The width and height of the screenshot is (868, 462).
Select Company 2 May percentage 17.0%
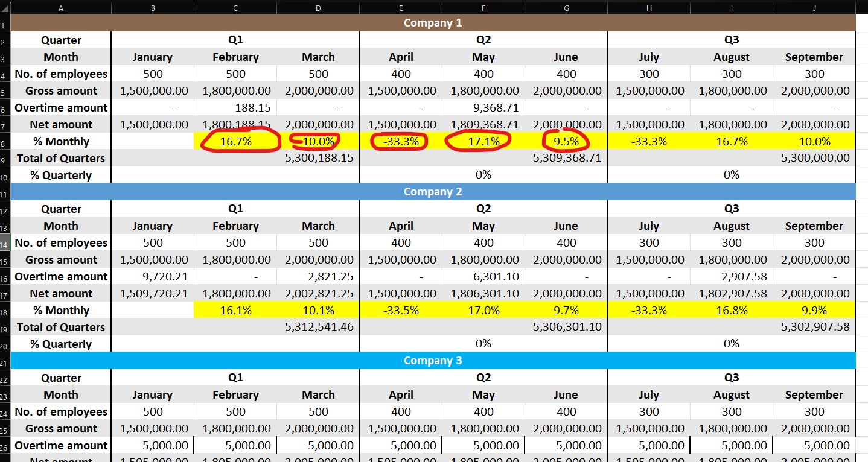coord(483,311)
